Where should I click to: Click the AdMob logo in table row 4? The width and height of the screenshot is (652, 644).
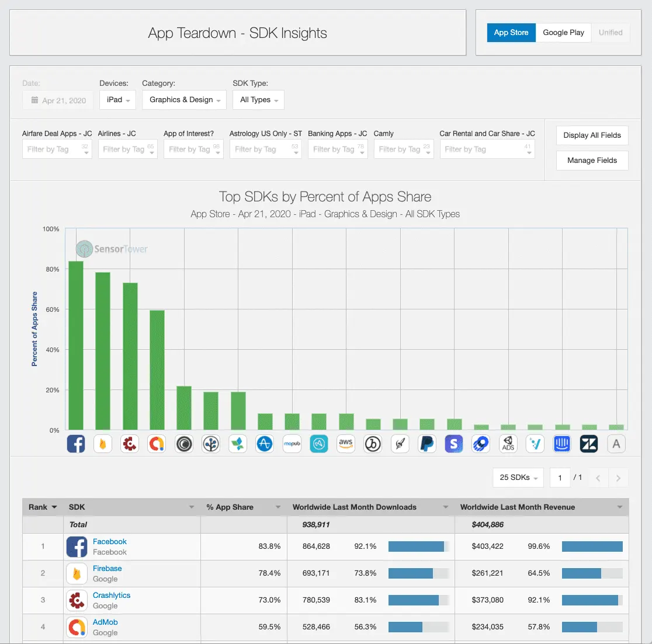[77, 628]
